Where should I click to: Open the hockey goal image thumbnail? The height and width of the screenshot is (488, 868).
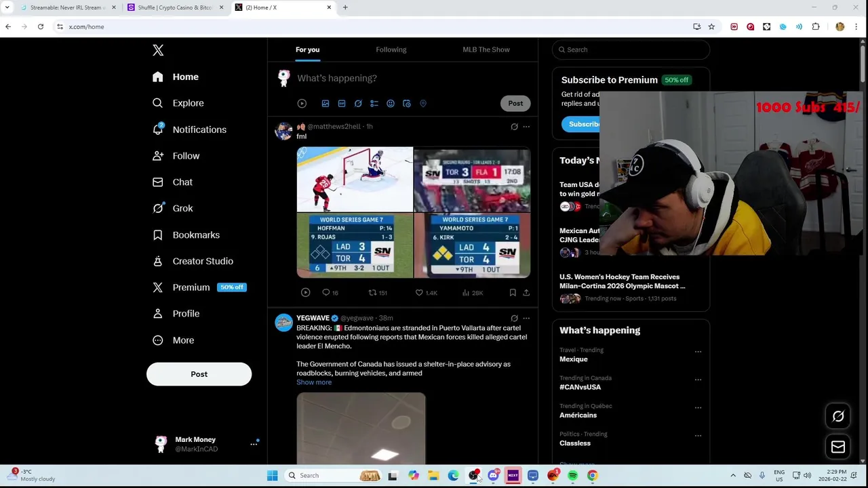point(355,180)
